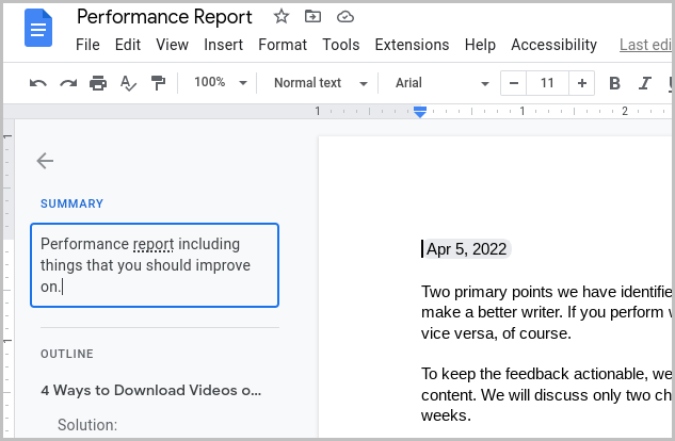
Task: Open the Extensions menu
Action: click(x=412, y=44)
